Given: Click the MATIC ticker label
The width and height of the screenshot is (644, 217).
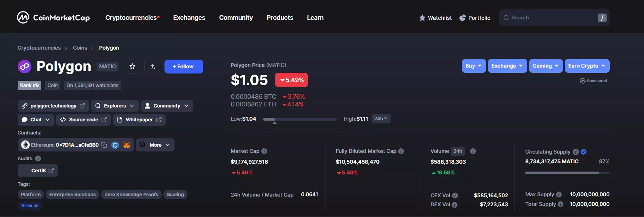Looking at the screenshot, I should (108, 67).
